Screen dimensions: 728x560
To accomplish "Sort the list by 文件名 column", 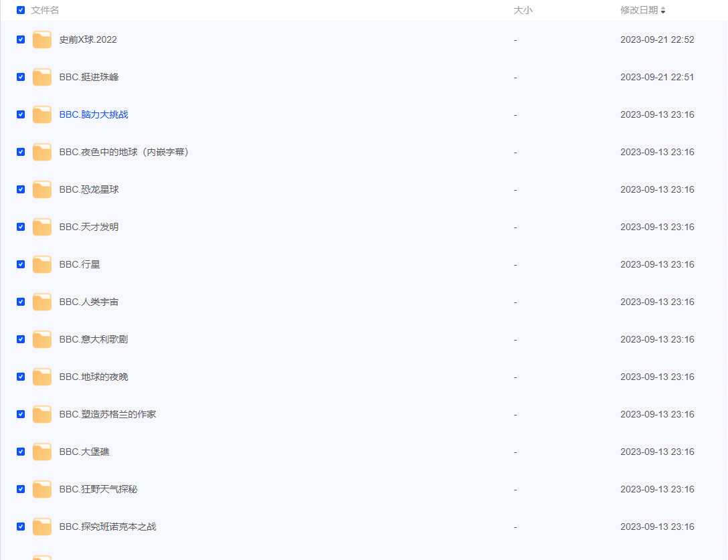I will coord(45,10).
